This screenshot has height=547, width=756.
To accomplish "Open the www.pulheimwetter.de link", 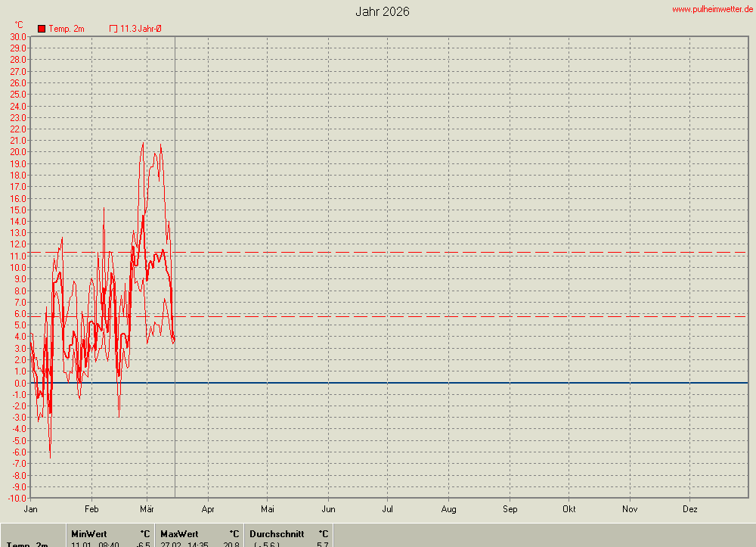I will point(712,9).
